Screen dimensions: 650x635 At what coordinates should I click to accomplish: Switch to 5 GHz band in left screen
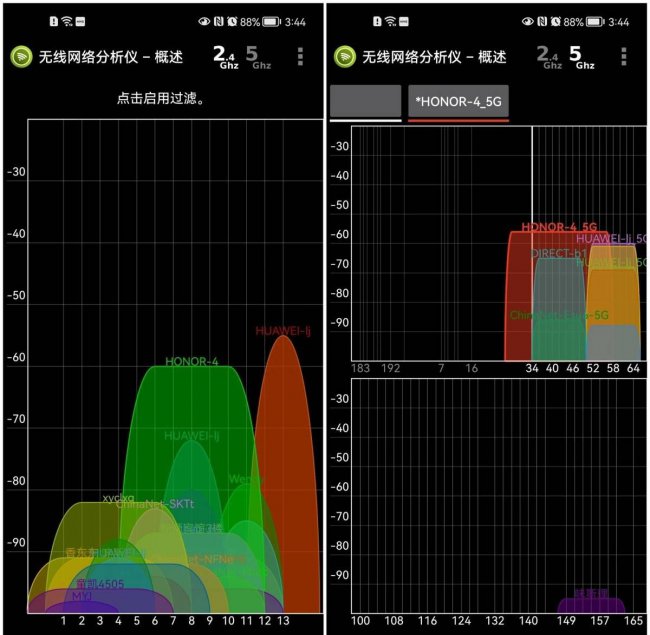point(258,57)
